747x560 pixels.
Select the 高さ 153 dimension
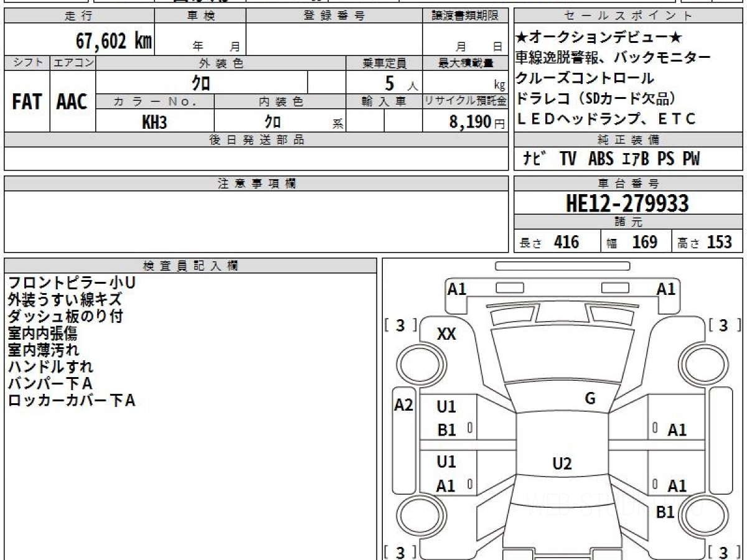(705, 242)
